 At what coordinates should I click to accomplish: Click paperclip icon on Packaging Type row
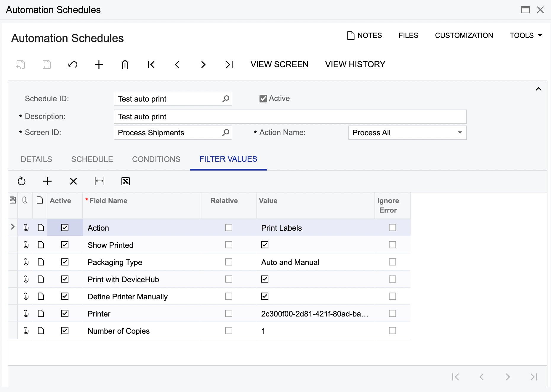coord(26,262)
